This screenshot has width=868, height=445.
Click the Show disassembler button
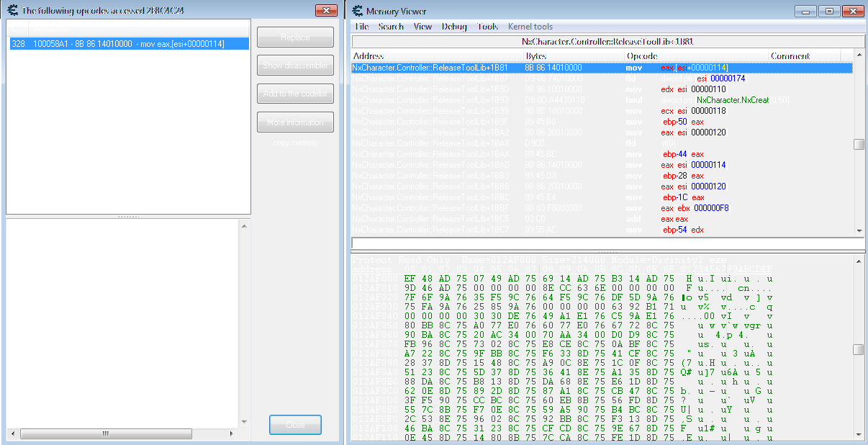(295, 66)
